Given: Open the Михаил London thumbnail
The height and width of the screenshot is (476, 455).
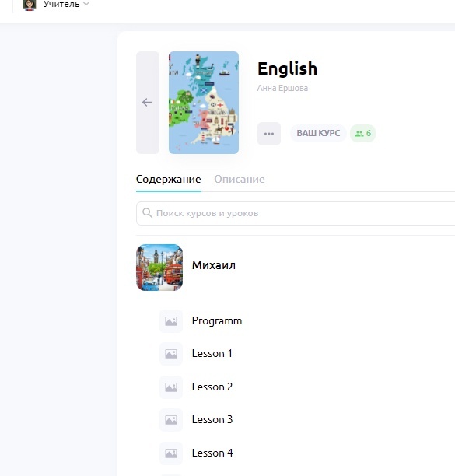Looking at the screenshot, I should (159, 268).
